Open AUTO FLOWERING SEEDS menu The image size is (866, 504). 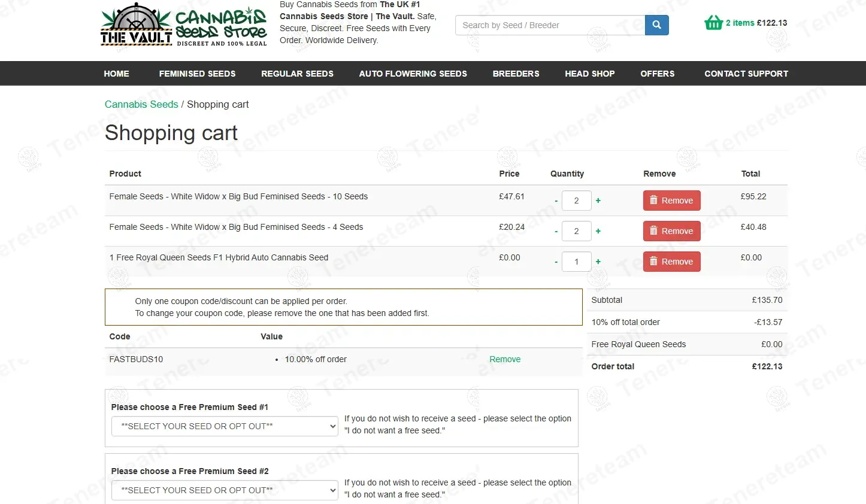(x=413, y=74)
